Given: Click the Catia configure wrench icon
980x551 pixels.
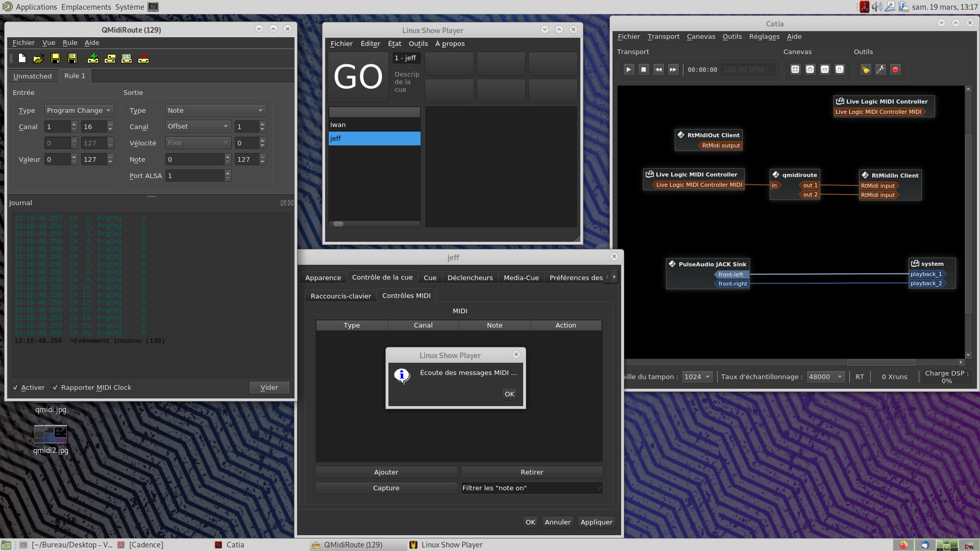Looking at the screenshot, I should (x=880, y=69).
